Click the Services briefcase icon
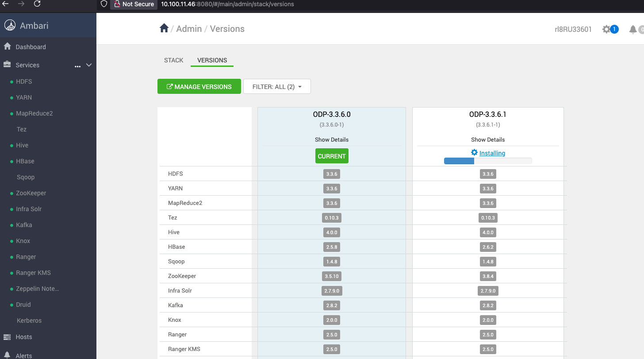This screenshot has height=359, width=644. 7,65
